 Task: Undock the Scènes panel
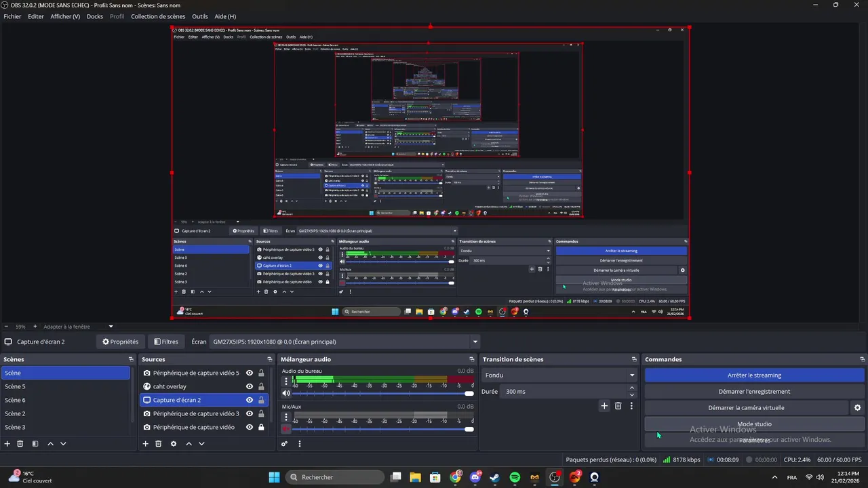[131, 359]
